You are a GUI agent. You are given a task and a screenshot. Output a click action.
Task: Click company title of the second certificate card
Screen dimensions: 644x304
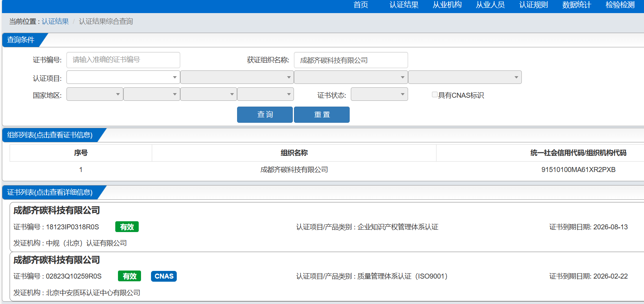(56, 260)
